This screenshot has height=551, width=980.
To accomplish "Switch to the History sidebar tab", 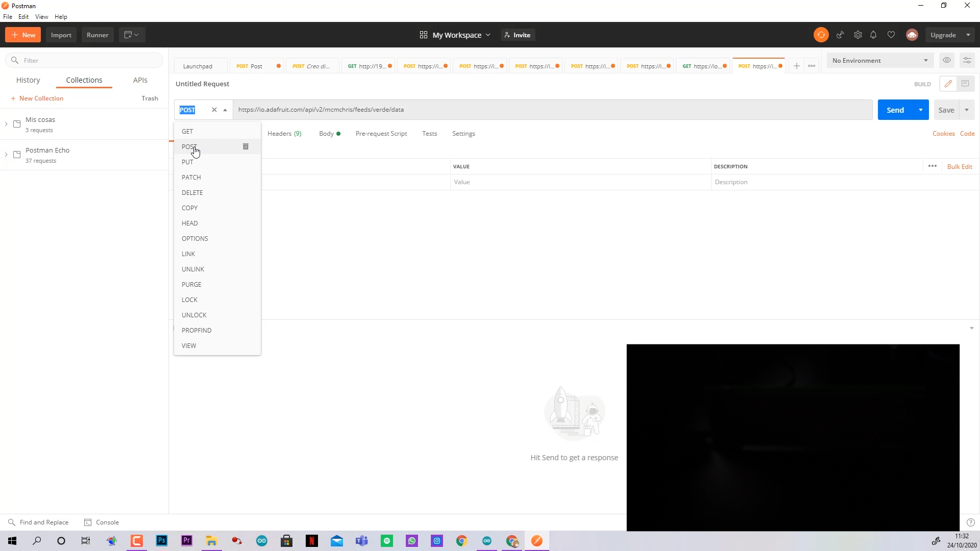I will [28, 80].
